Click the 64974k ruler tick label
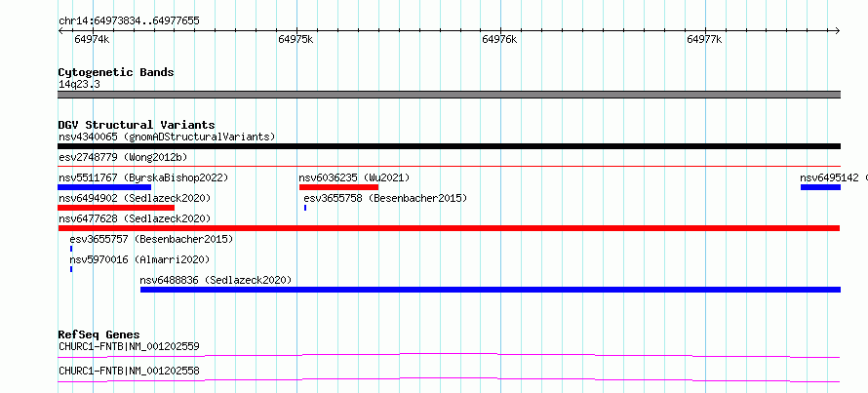The width and height of the screenshot is (868, 393). click(x=92, y=39)
